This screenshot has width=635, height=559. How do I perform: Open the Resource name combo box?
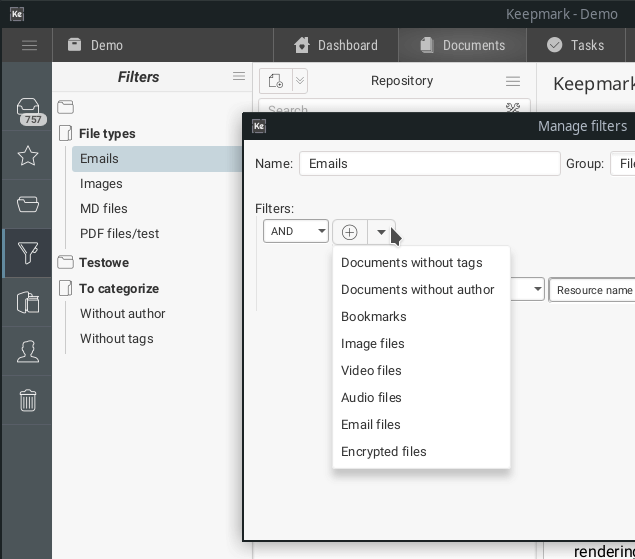[593, 290]
